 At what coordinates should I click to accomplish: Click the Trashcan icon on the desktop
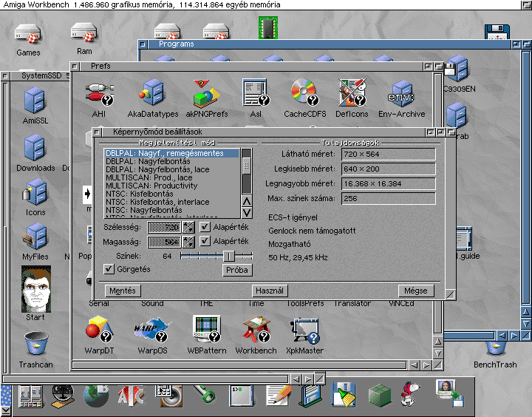click(35, 347)
